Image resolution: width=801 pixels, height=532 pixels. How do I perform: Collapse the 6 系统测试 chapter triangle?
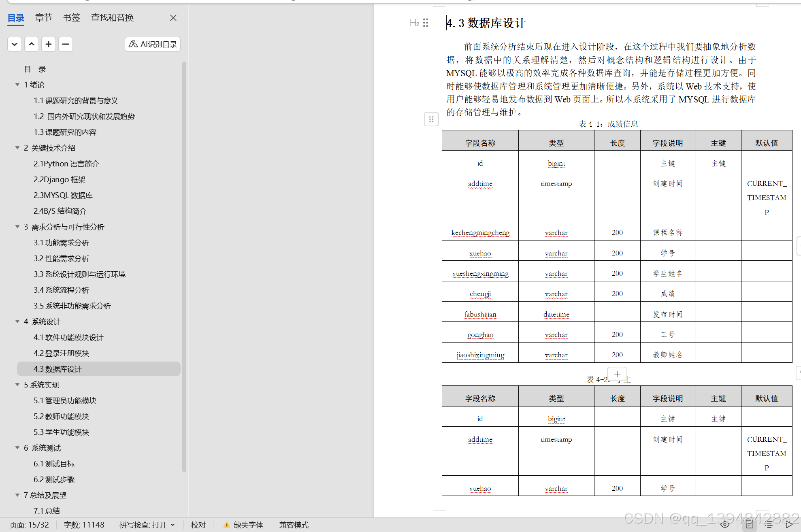coord(17,448)
